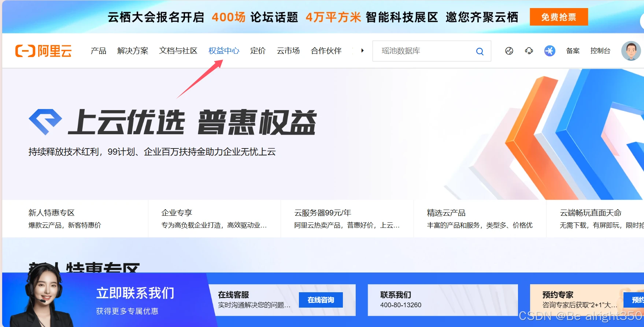Select 权益中心 in navigation

[224, 51]
